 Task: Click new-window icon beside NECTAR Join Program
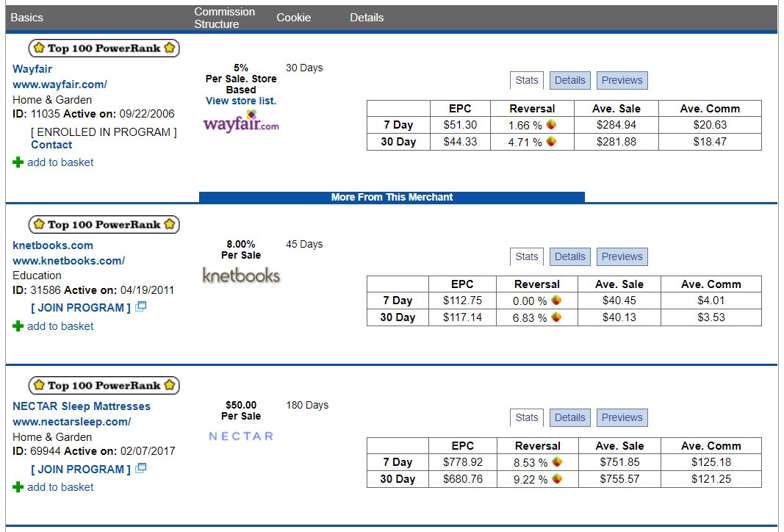coord(141,468)
